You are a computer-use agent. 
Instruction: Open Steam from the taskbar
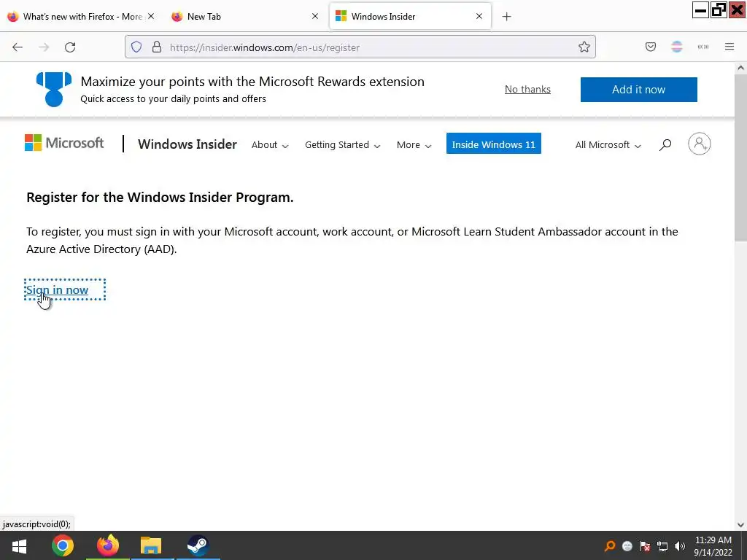[198, 545]
